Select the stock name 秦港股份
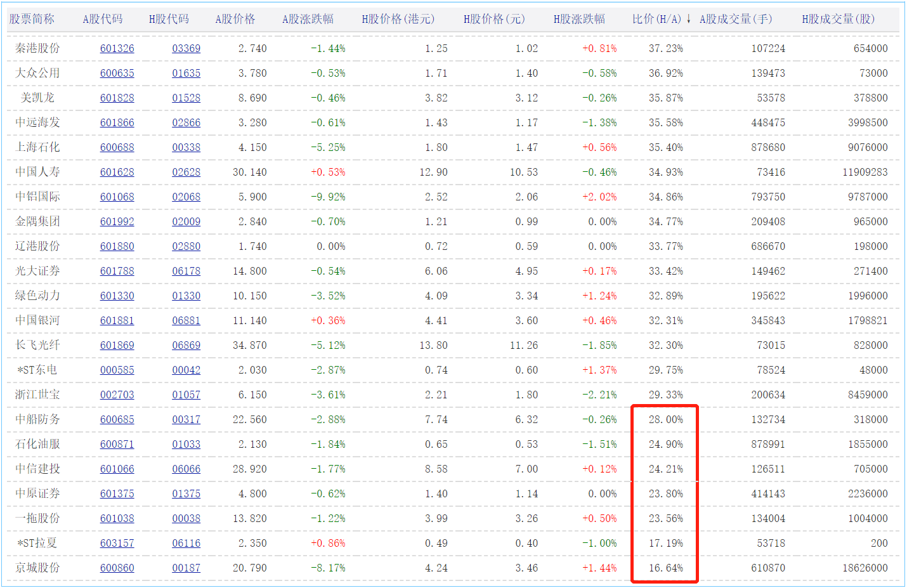Viewport: 907px width, 588px height. (37, 48)
